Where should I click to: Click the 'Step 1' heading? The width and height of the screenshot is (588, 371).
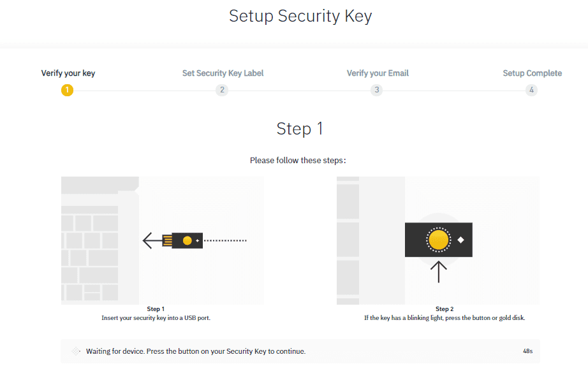299,129
